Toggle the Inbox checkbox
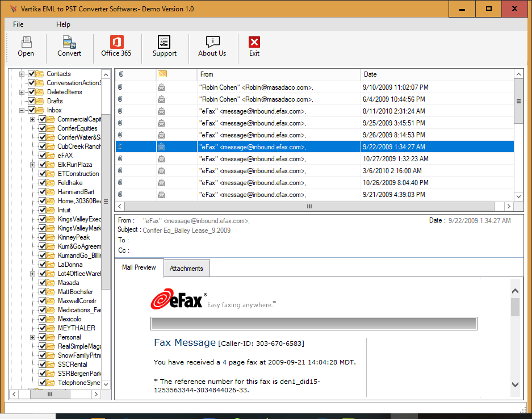The width and height of the screenshot is (532, 419). click(x=32, y=110)
